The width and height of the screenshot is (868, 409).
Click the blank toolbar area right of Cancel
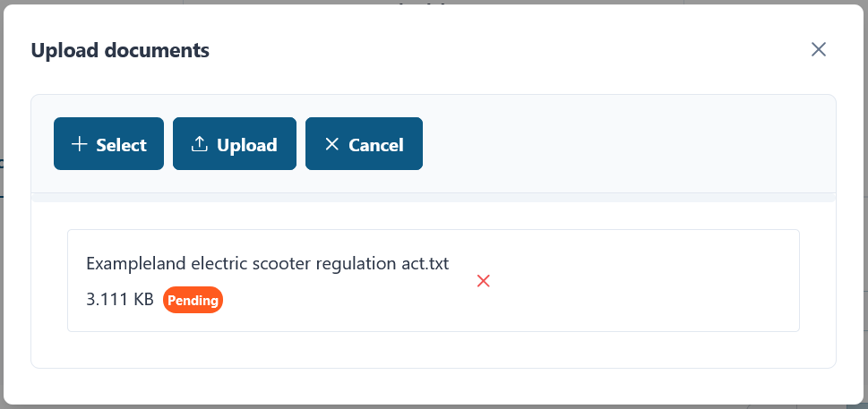(x=625, y=144)
